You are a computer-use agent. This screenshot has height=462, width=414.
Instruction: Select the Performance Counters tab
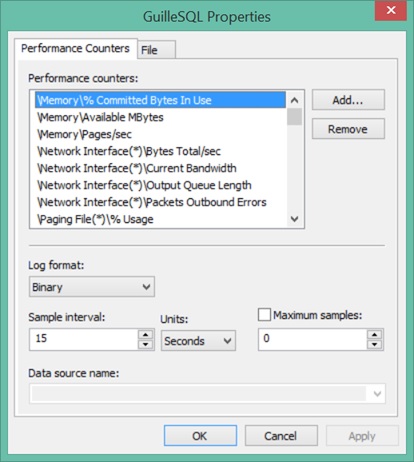[75, 49]
